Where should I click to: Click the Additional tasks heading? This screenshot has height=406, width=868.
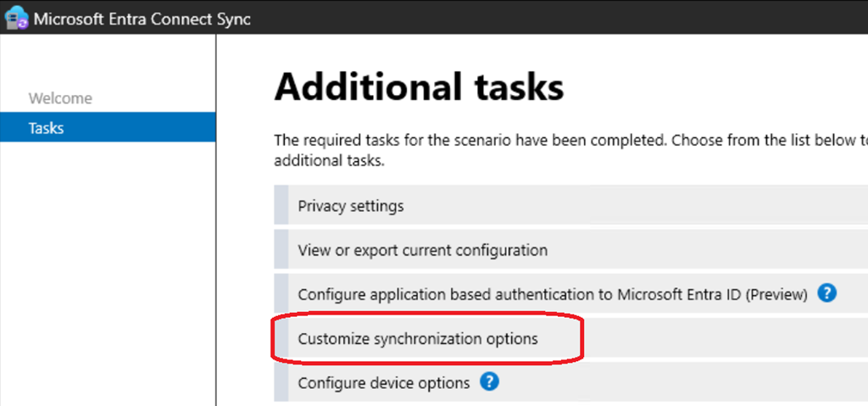pyautogui.click(x=419, y=87)
